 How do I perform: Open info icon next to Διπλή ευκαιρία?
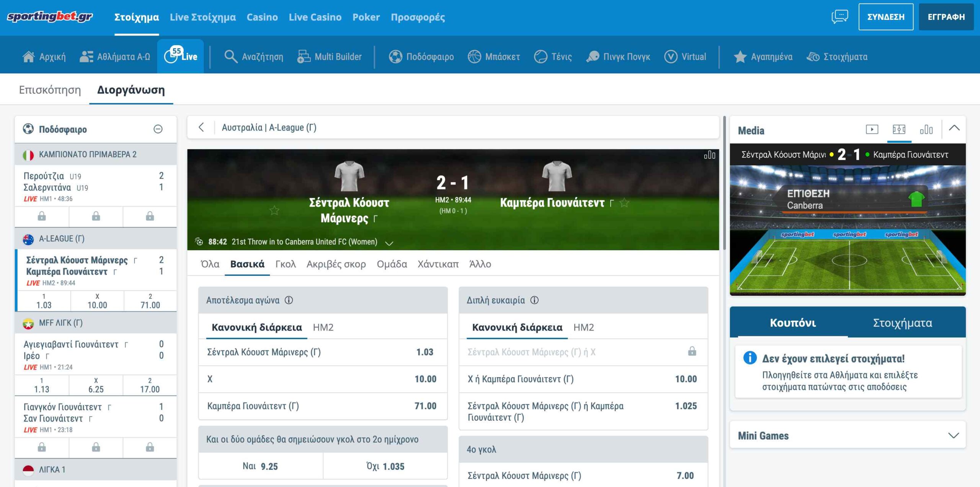click(534, 300)
